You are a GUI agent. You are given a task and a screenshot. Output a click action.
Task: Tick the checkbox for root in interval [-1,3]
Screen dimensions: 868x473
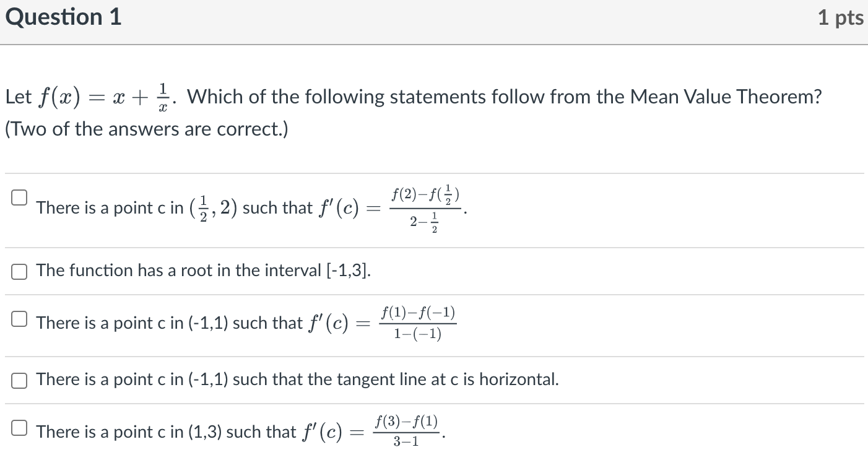tap(19, 271)
